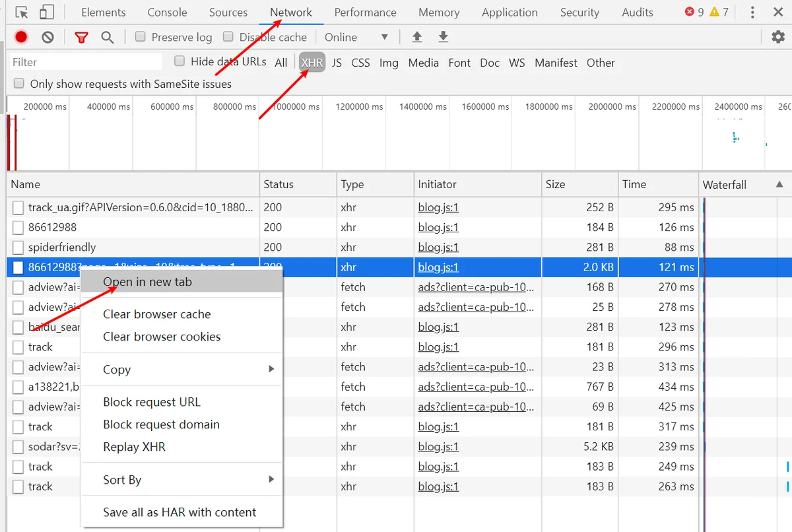Open the Application tab

point(510,13)
